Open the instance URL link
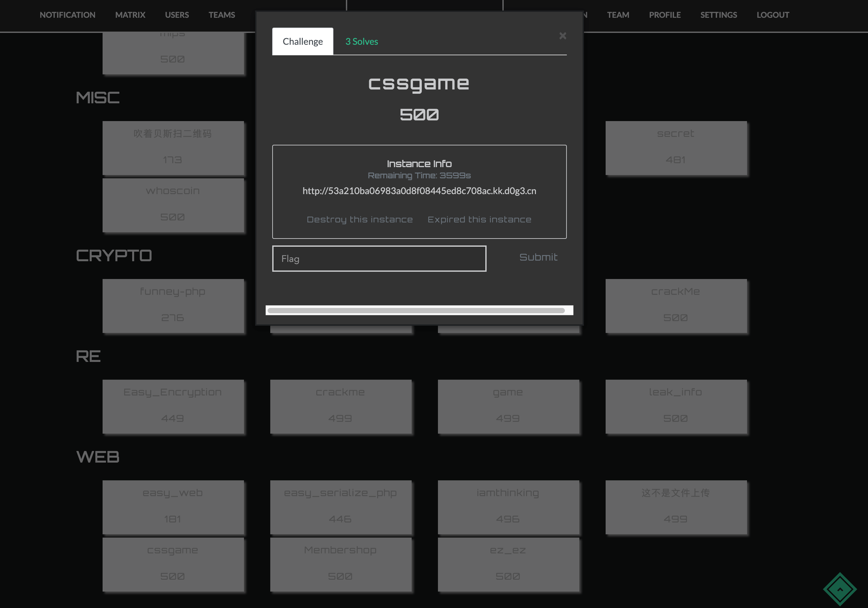868x608 pixels. 419,191
